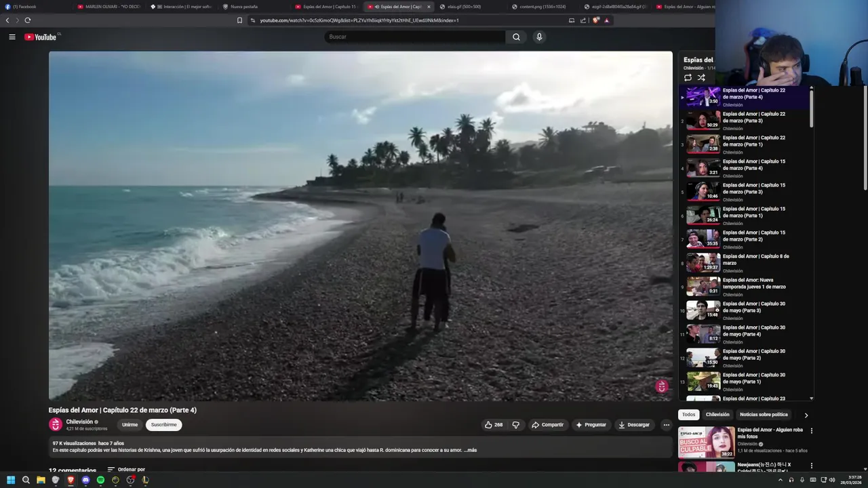Click the Descargar download button
The image size is (868, 488).
(x=634, y=425)
